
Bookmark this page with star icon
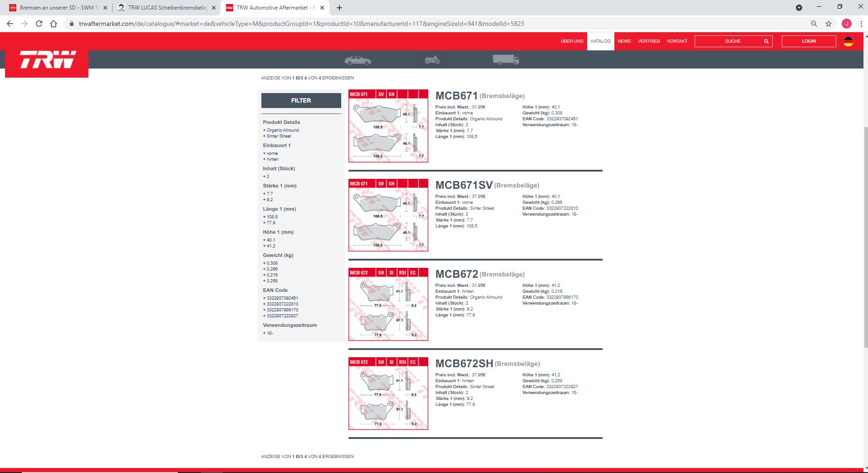click(829, 24)
